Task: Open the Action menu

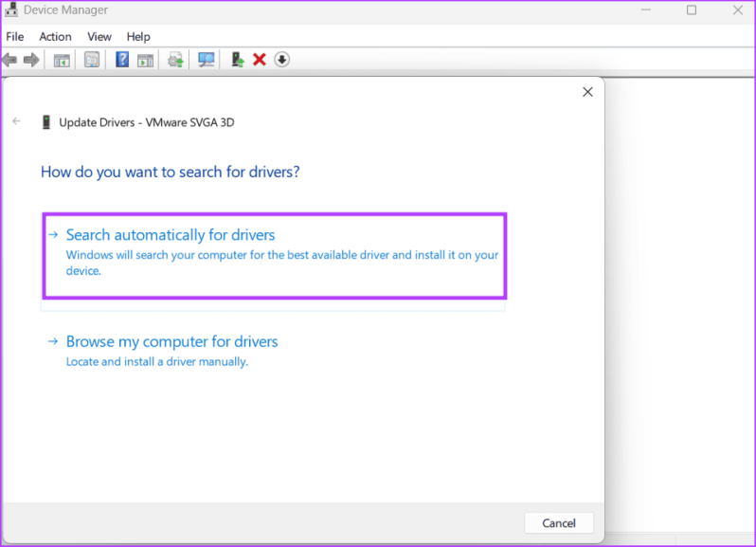Action: click(56, 37)
